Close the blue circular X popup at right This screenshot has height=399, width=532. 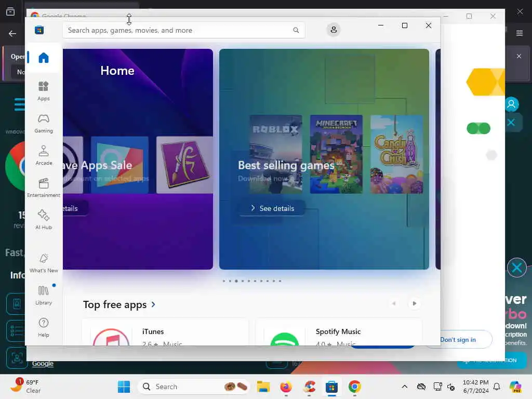click(x=517, y=268)
